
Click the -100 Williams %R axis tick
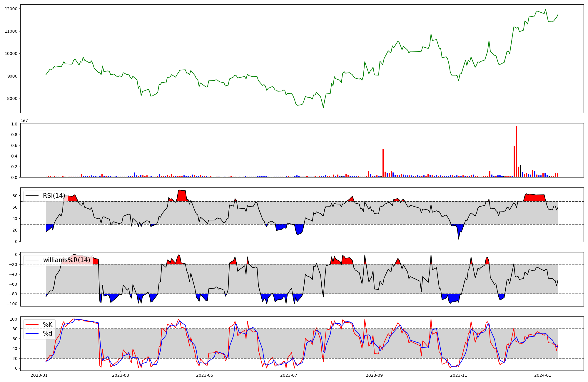tap(12, 304)
